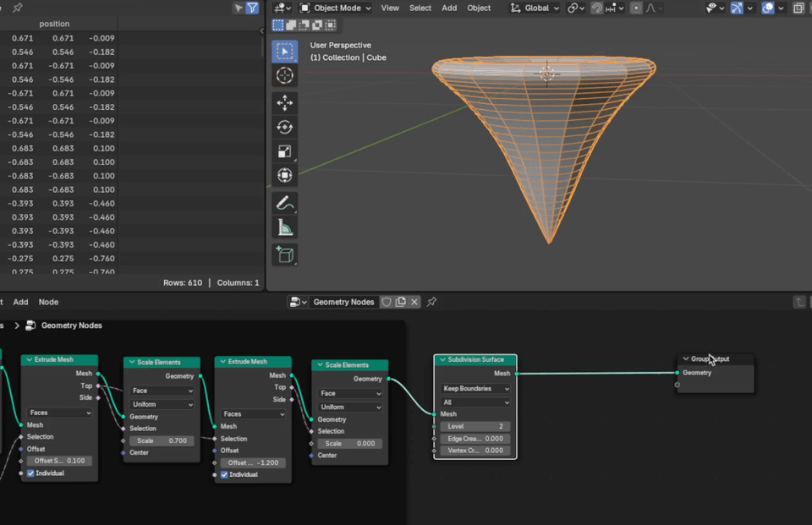Viewport: 812px width, 525px height.
Task: Select the Move tool in the viewport toolbar
Action: [284, 102]
